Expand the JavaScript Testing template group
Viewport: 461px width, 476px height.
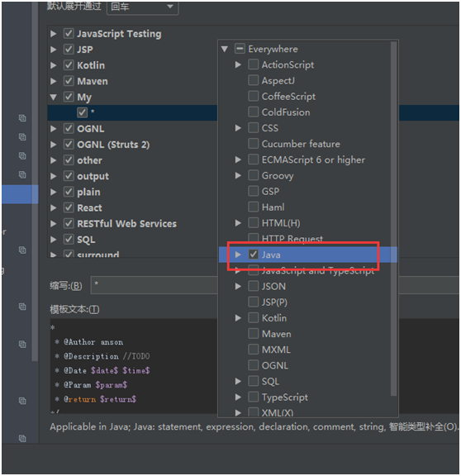click(54, 34)
